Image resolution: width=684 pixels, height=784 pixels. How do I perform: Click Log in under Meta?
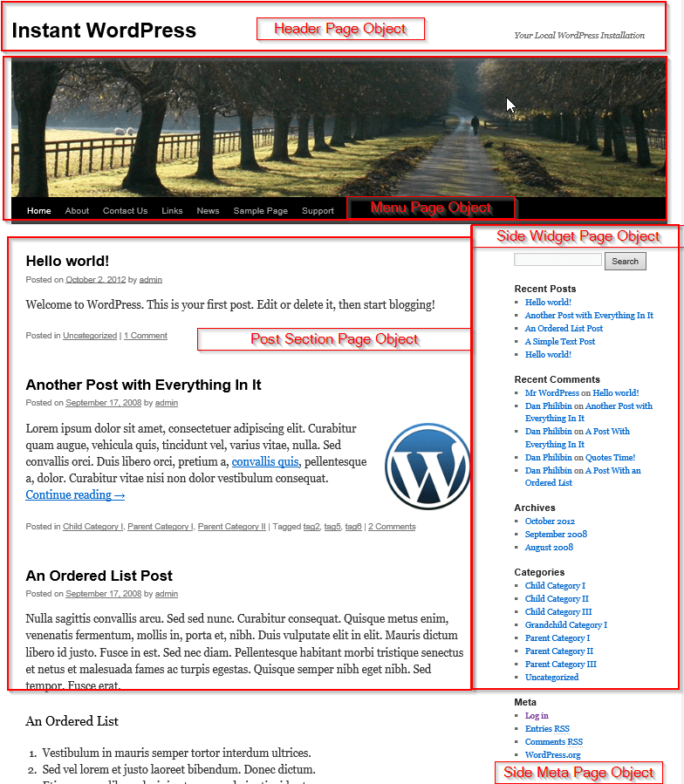[537, 716]
